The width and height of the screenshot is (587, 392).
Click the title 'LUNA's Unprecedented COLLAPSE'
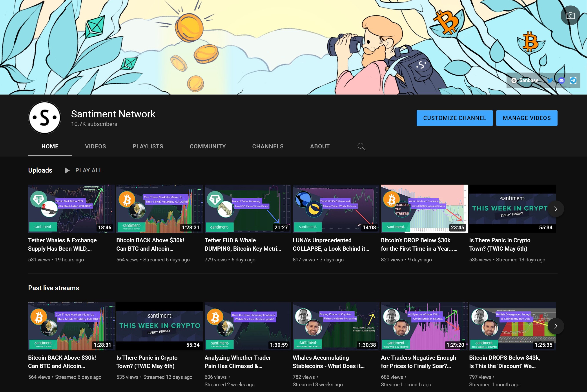pos(331,244)
